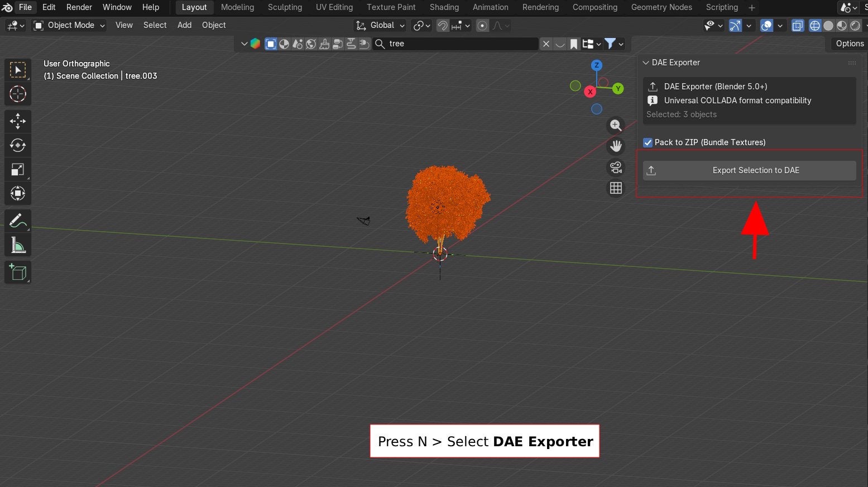Switch to material preview shading
Viewport: 868px width, 487px height.
coord(842,25)
